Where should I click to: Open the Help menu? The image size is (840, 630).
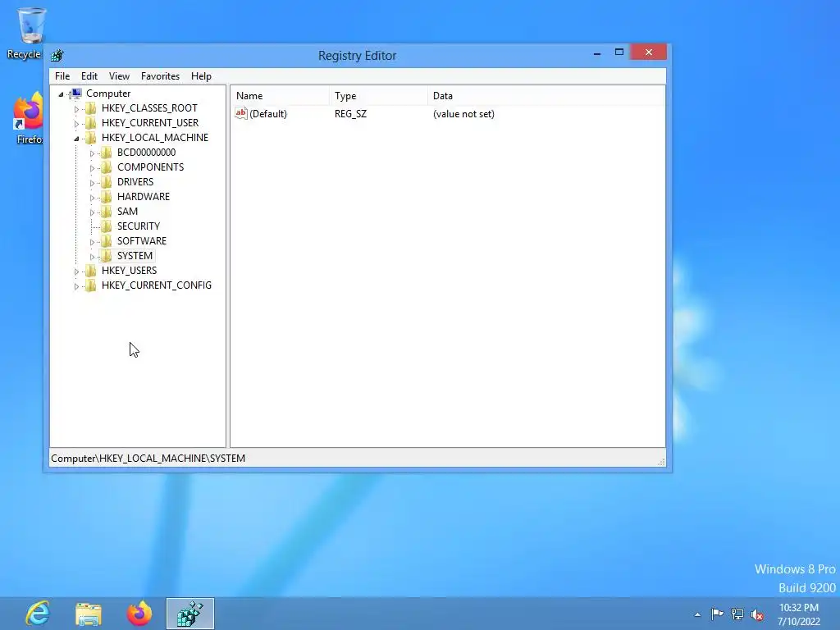click(201, 76)
